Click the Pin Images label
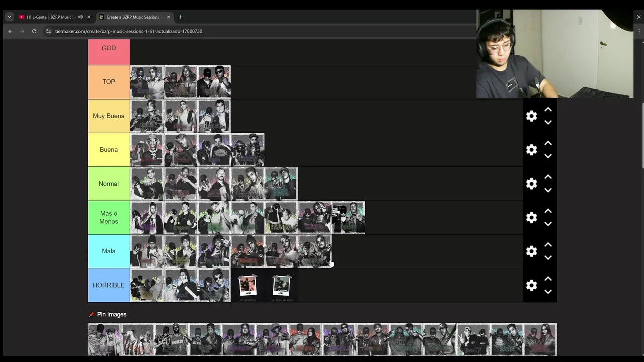The height and width of the screenshot is (362, 644). click(x=112, y=315)
